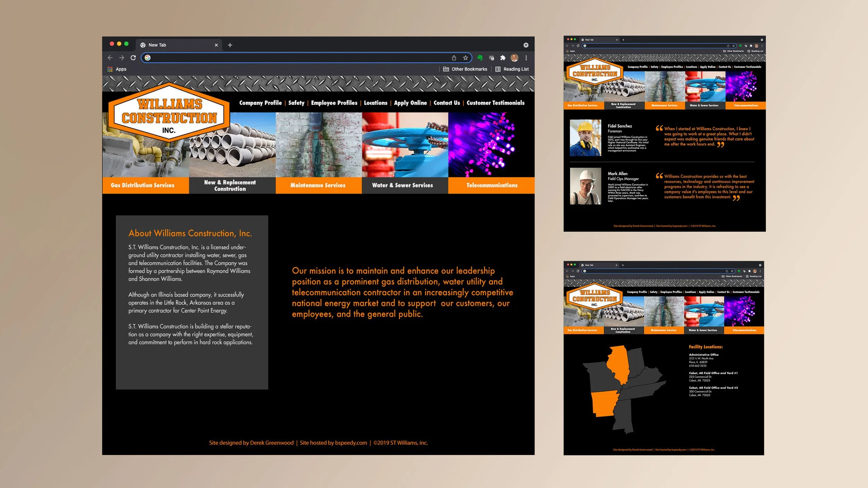Image resolution: width=868 pixels, height=488 pixels.
Task: Click the back navigation arrow
Action: (110, 58)
